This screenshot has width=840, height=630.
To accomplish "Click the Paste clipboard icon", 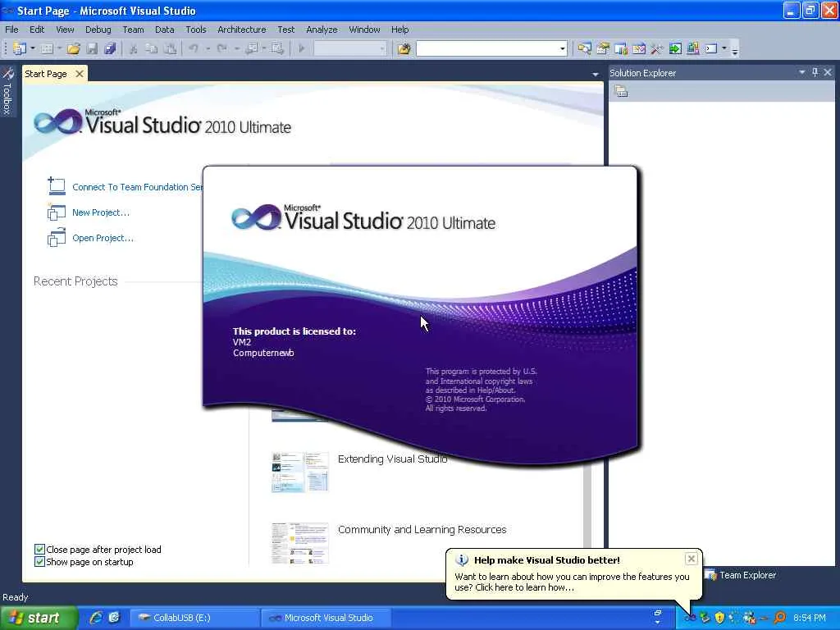I will click(x=170, y=48).
